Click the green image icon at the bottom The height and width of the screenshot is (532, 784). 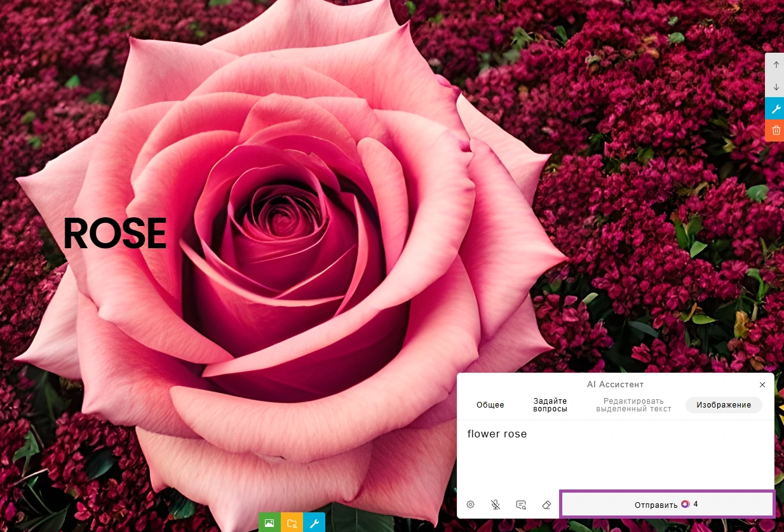269,522
